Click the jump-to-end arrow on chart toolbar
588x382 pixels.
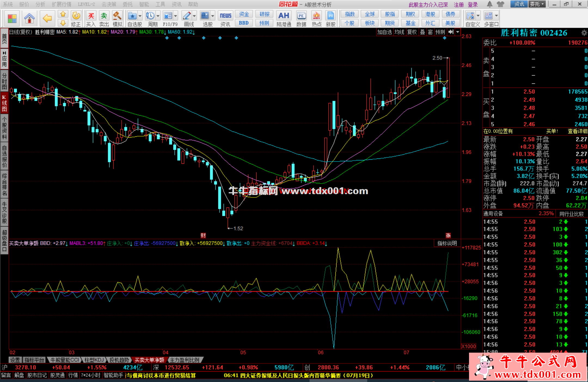pos(451,32)
